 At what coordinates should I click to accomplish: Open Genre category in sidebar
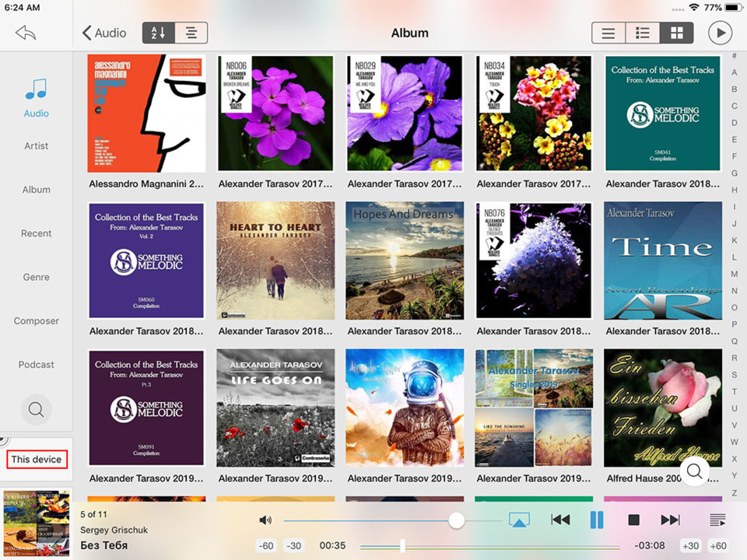[37, 277]
